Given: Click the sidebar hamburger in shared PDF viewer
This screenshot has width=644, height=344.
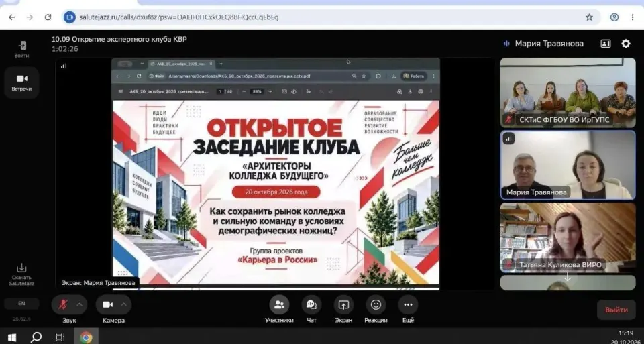Looking at the screenshot, I should tap(120, 92).
